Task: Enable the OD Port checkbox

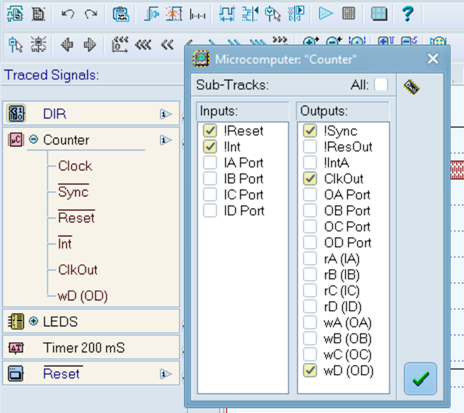Action: (310, 243)
